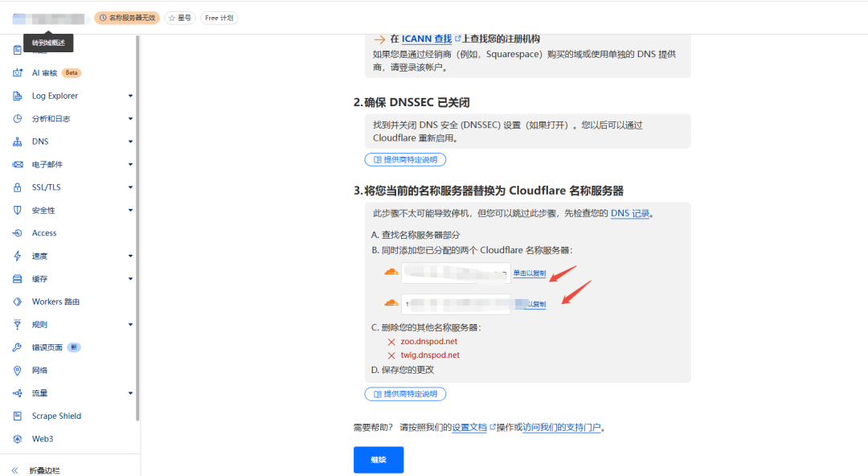Screen dimensions: 868x476
Task: Open Web3 in the sidebar
Action: pos(43,439)
